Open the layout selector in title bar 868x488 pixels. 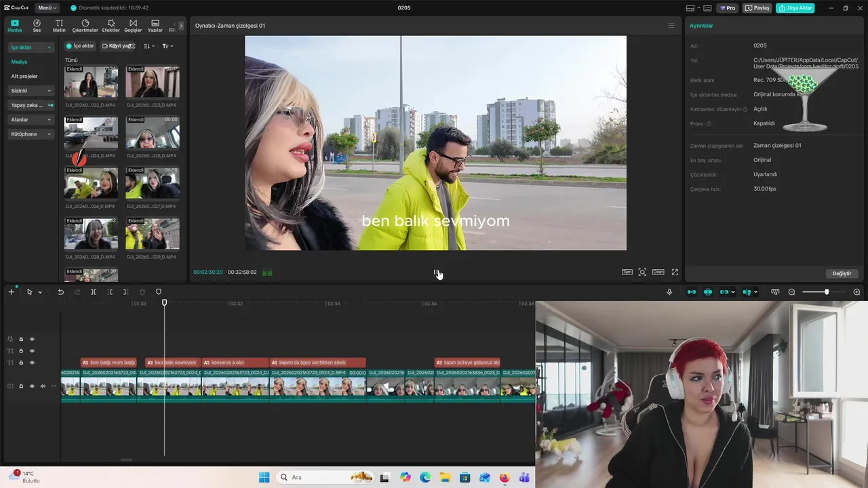(692, 8)
